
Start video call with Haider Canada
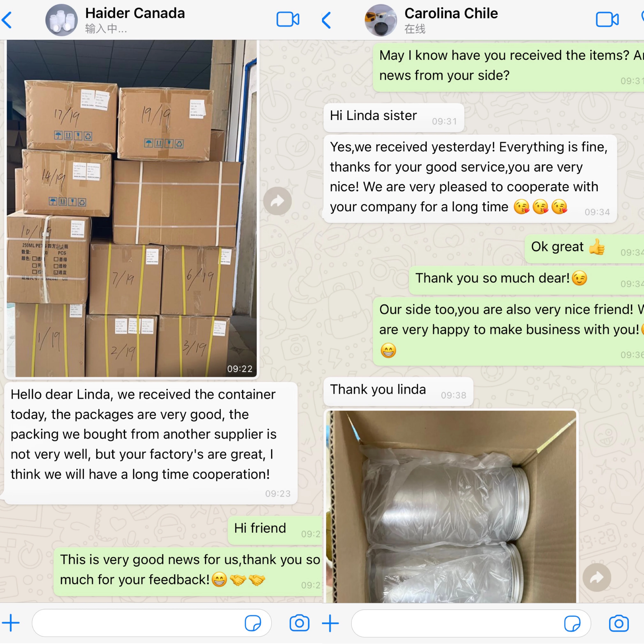(x=288, y=19)
